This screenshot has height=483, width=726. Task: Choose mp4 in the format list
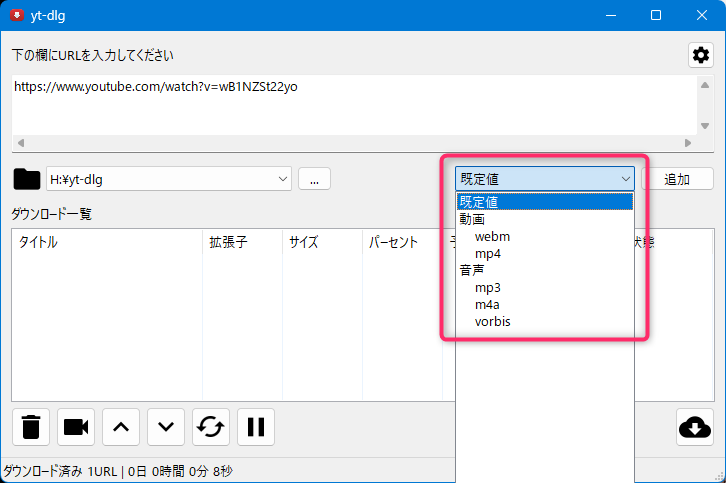tap(488, 254)
